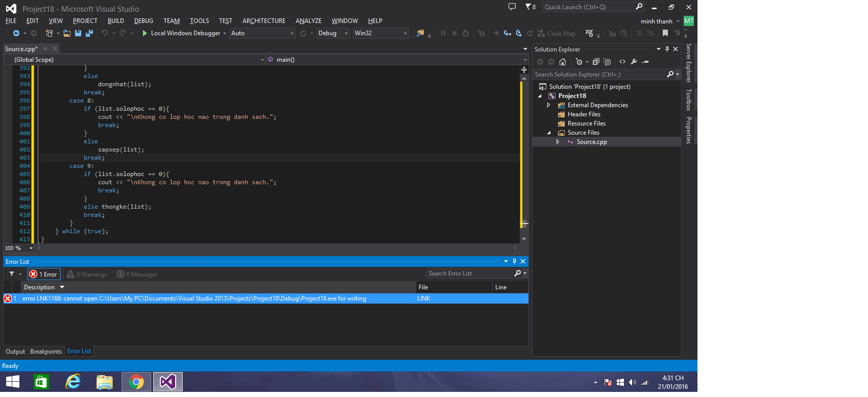The height and width of the screenshot is (397, 868).
Task: Switch to the Output tab
Action: [x=15, y=352]
